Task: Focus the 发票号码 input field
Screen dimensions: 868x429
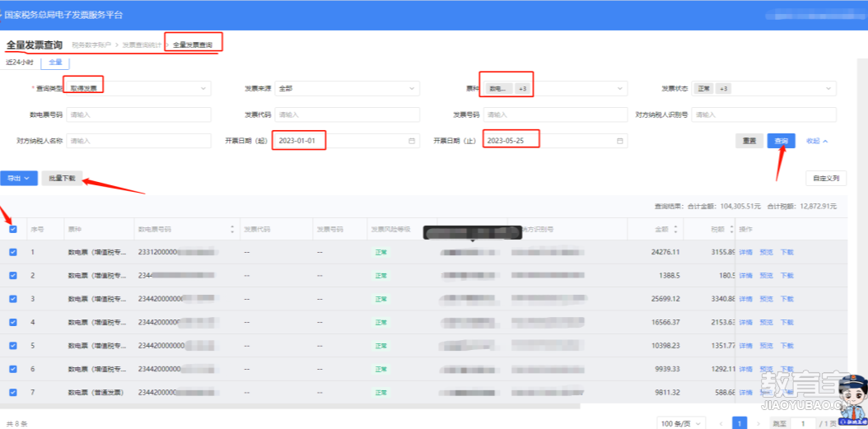Action: tap(556, 114)
